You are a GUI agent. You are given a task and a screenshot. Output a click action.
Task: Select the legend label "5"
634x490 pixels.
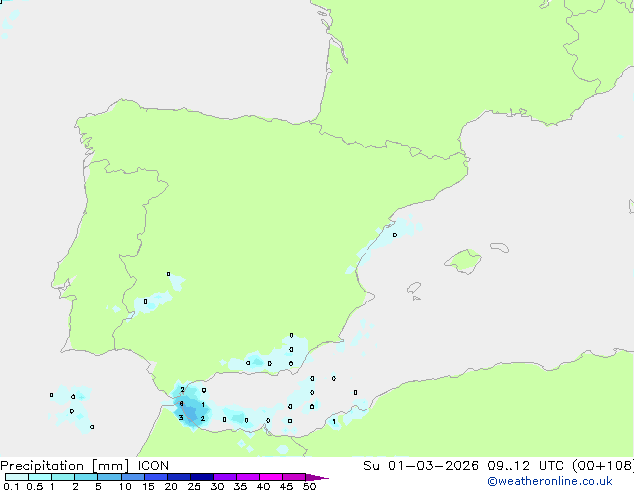98,486
